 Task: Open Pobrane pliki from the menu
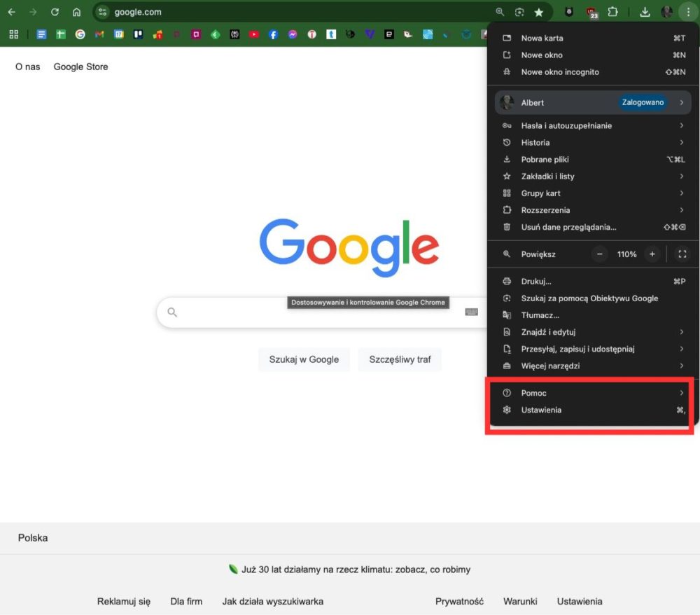593,160
